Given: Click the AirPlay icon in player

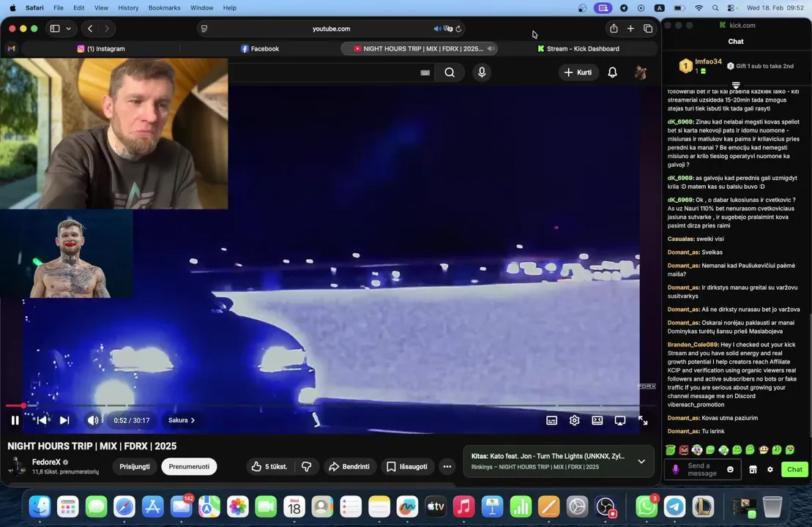Looking at the screenshot, I should (620, 420).
